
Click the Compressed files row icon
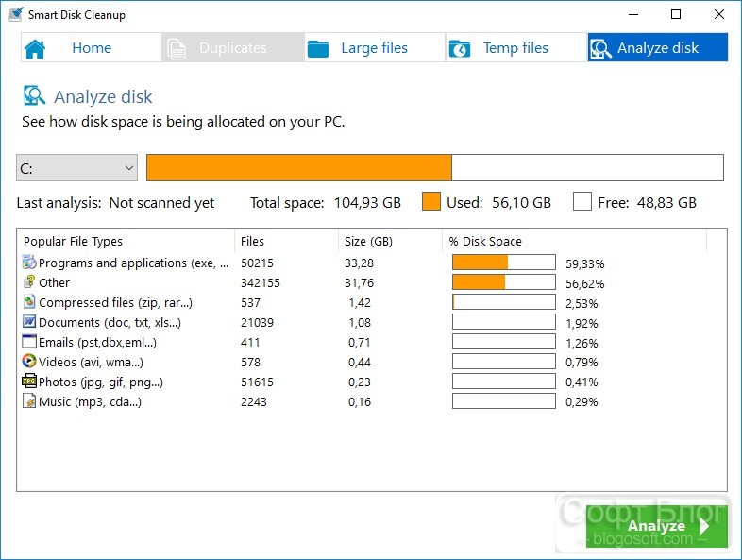(29, 301)
